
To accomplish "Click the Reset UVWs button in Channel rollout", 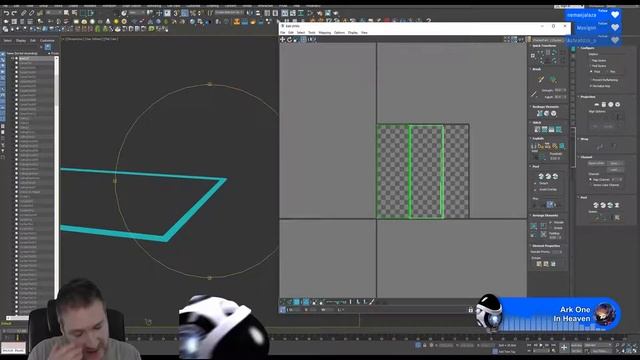I will click(596, 163).
